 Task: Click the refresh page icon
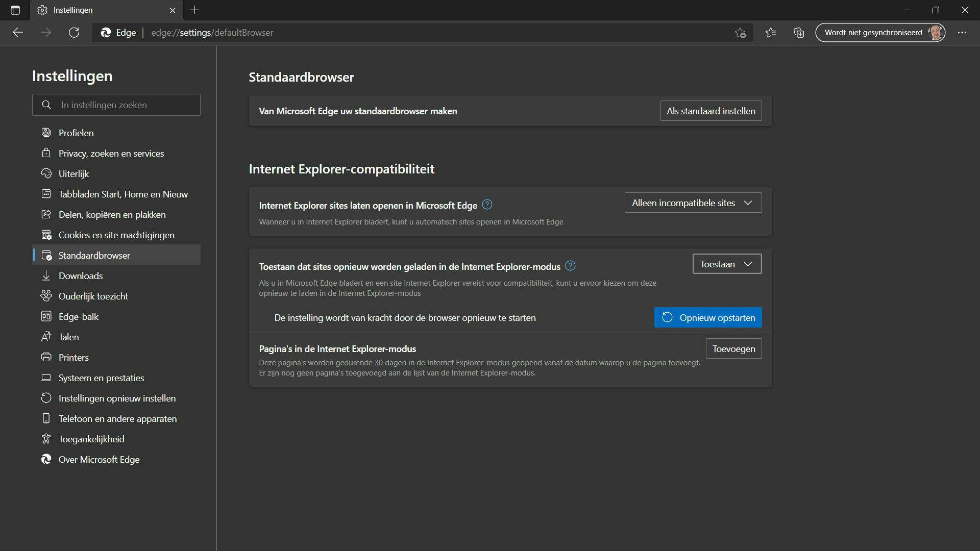click(74, 33)
